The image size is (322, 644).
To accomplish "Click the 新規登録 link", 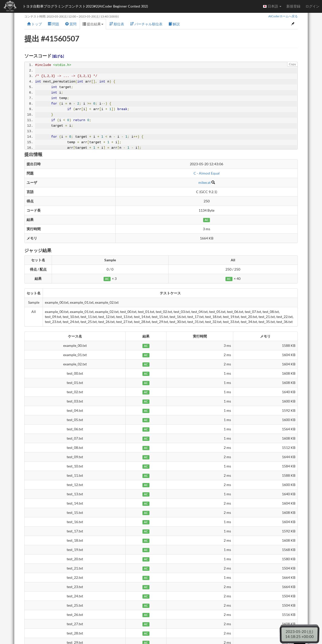I will pos(293,6).
